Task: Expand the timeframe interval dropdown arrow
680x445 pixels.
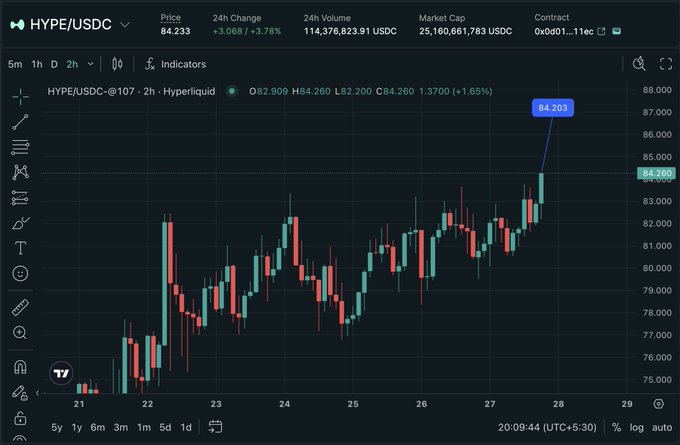Action: pyautogui.click(x=90, y=64)
